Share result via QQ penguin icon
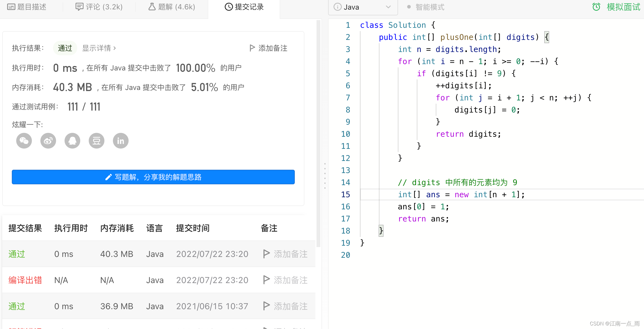Viewport: 644px width, 329px height. [73, 141]
